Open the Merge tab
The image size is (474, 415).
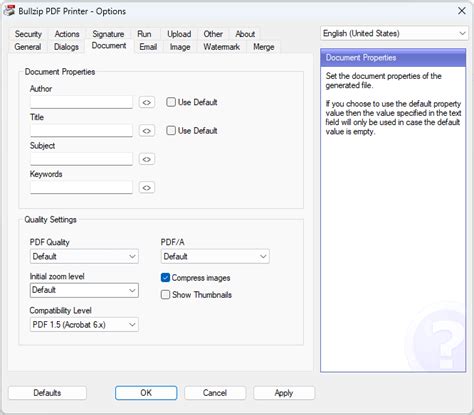click(x=264, y=47)
